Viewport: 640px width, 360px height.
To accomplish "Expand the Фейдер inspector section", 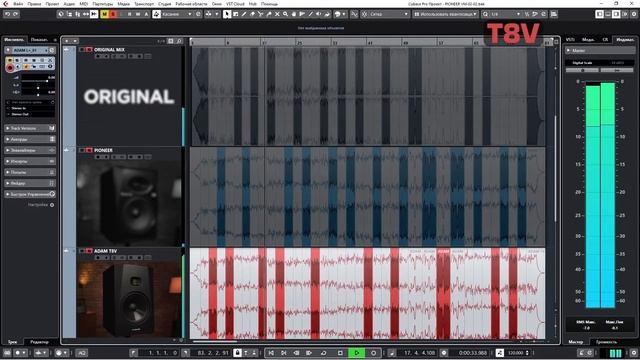I will (x=30, y=183).
